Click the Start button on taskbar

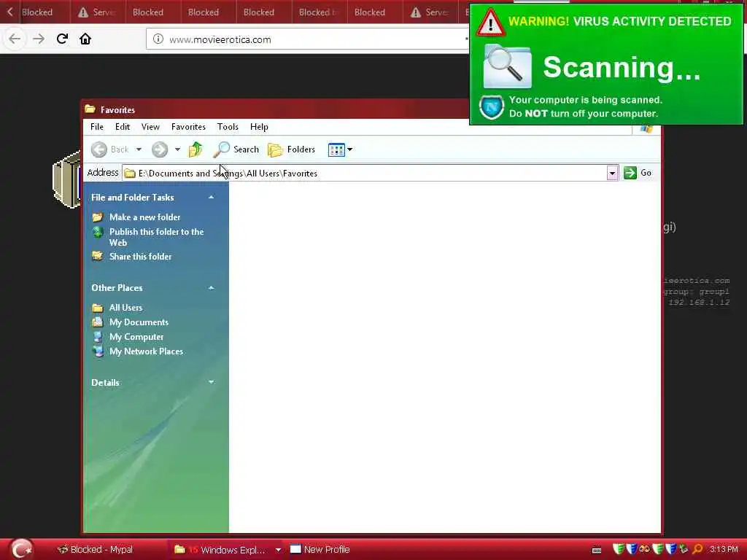(x=21, y=550)
